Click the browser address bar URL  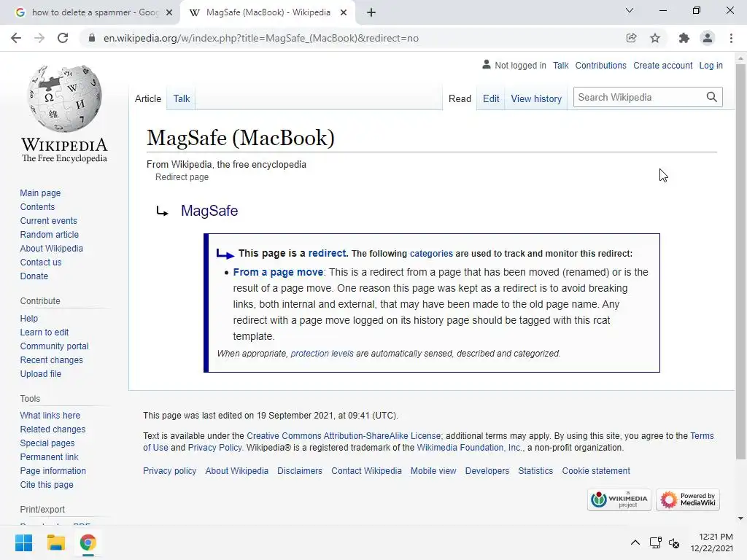pyautogui.click(x=260, y=38)
